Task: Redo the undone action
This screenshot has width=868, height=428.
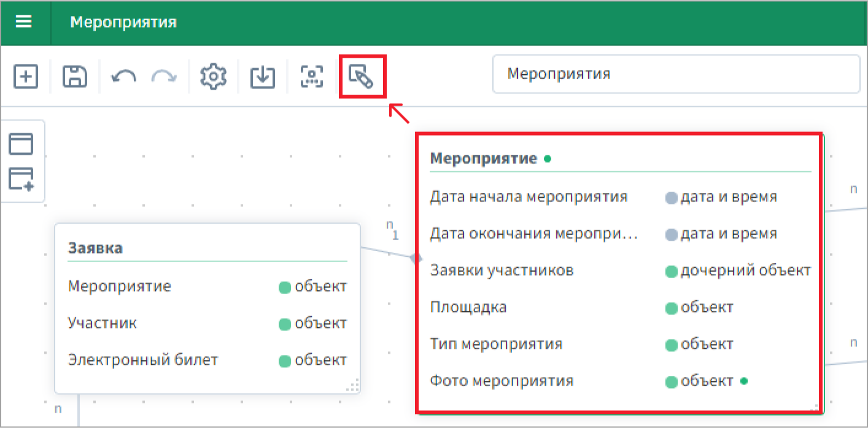Action: (164, 77)
